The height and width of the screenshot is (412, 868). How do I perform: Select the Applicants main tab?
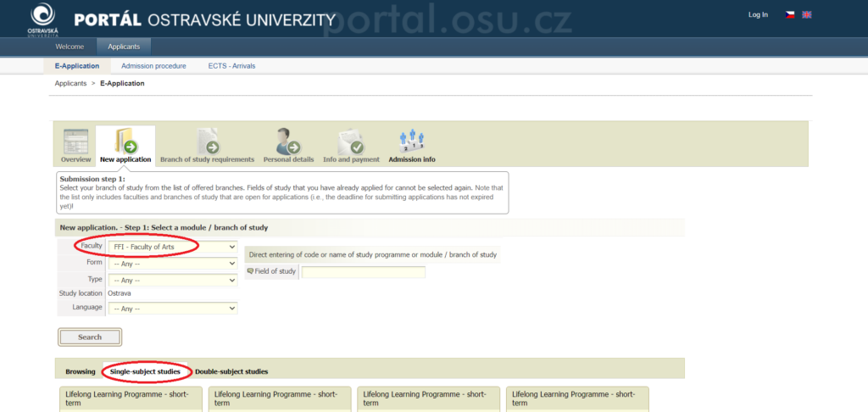[124, 47]
